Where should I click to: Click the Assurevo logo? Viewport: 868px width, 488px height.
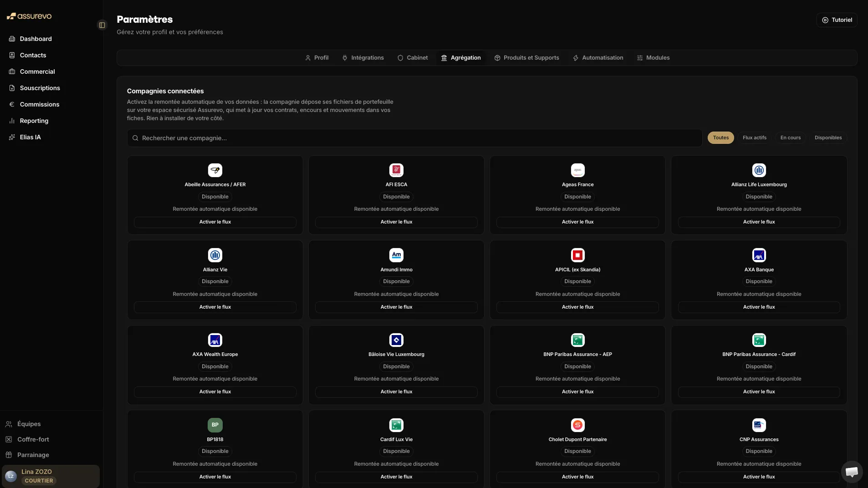tap(29, 16)
